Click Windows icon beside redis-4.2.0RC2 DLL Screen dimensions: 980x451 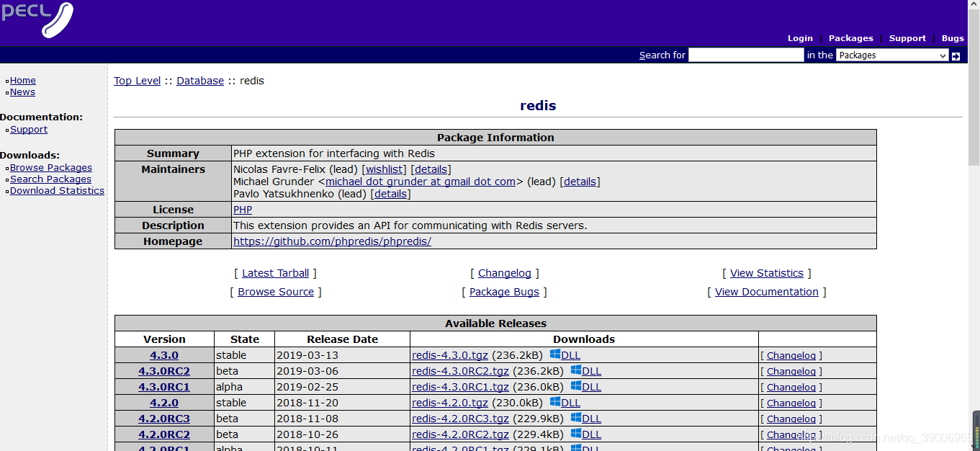[x=576, y=434]
